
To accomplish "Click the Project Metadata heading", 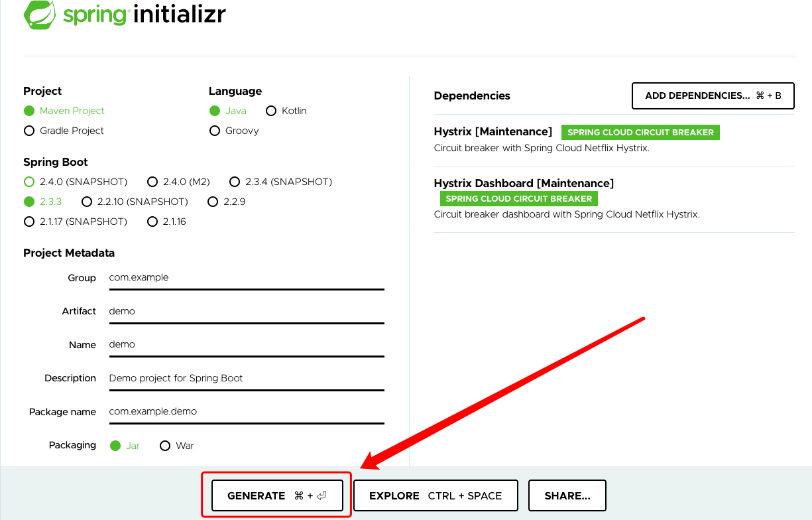I will [x=69, y=253].
